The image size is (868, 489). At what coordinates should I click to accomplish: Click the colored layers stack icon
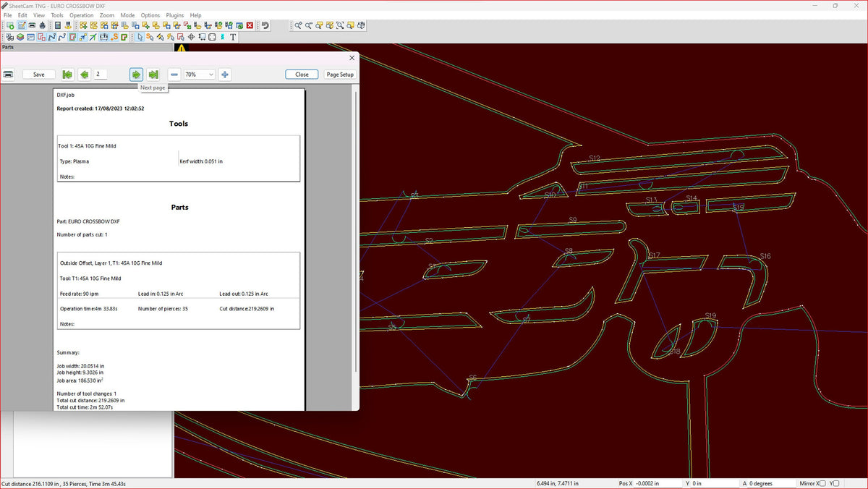point(20,37)
